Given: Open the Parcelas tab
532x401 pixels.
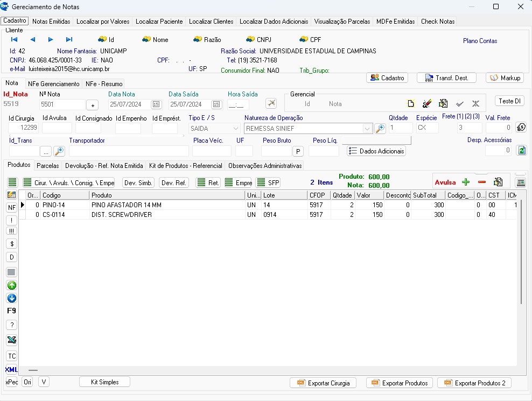Looking at the screenshot, I should 48,166.
